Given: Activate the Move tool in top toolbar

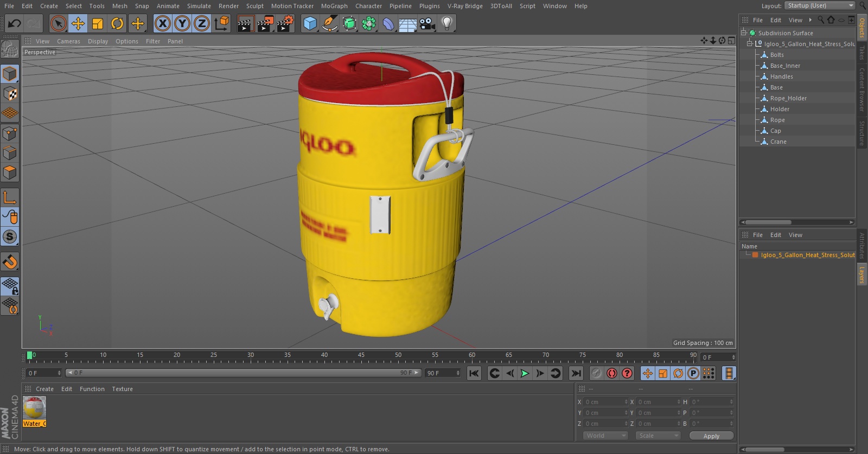Looking at the screenshot, I should point(78,23).
